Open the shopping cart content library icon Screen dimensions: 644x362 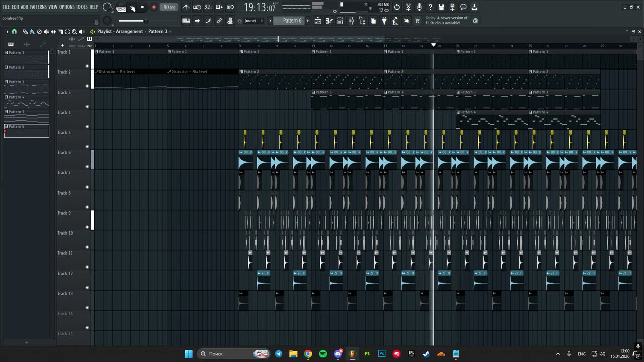[417, 21]
